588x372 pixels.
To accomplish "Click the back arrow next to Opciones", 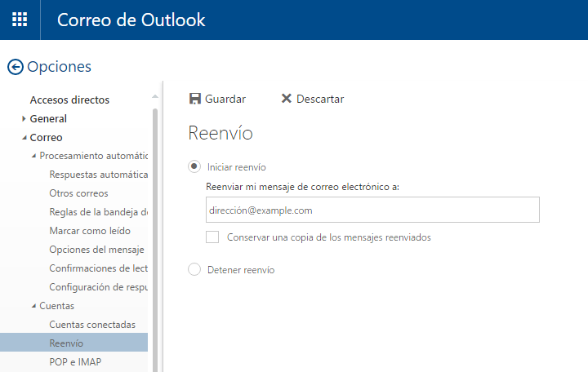I will coord(16,67).
